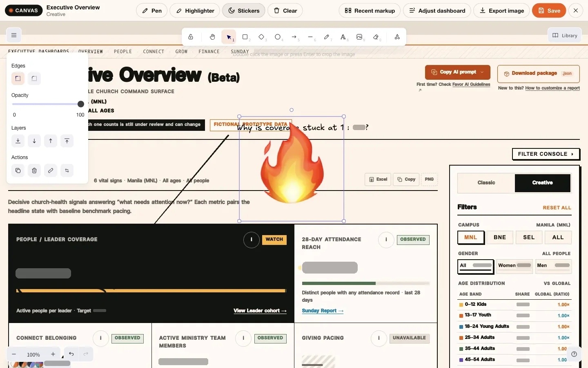
Task: Filter gender by Women
Action: (x=514, y=266)
